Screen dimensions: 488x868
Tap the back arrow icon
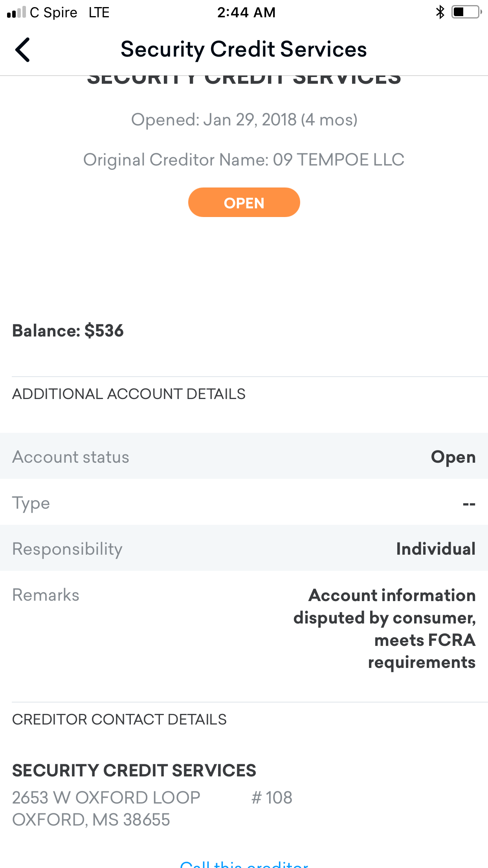point(22,50)
